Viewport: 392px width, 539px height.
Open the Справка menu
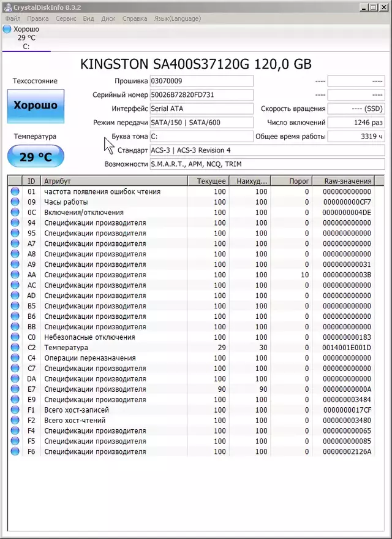(135, 18)
